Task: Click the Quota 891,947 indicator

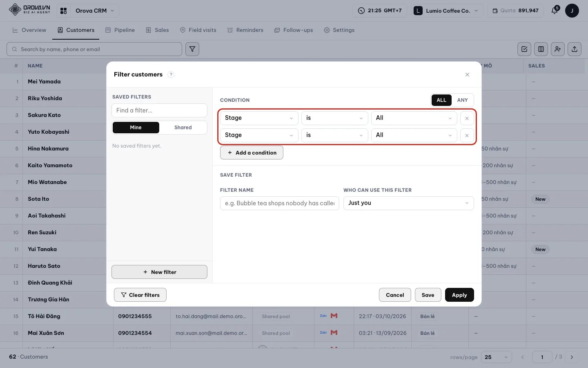Action: pos(515,11)
